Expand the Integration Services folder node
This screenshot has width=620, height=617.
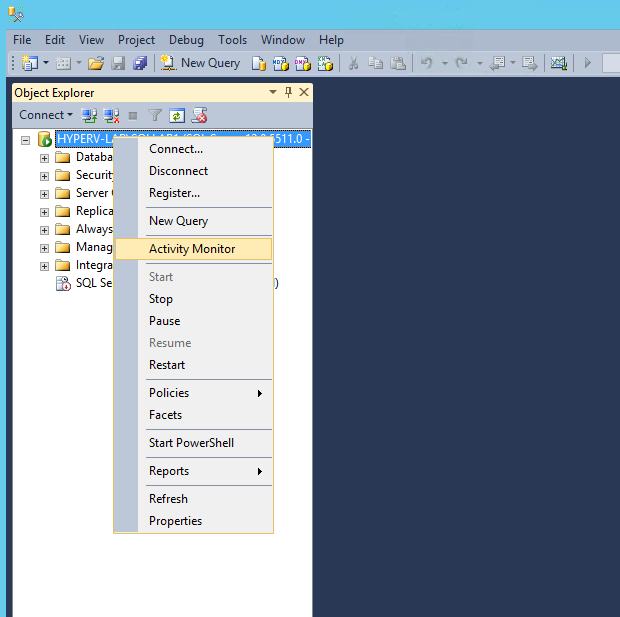coord(44,266)
